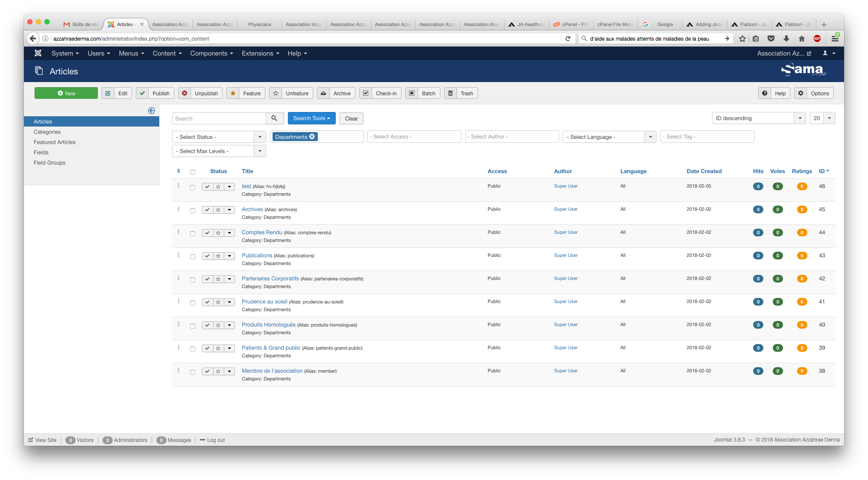
Task: Click the Joomla logo icon in menu bar
Action: [38, 53]
